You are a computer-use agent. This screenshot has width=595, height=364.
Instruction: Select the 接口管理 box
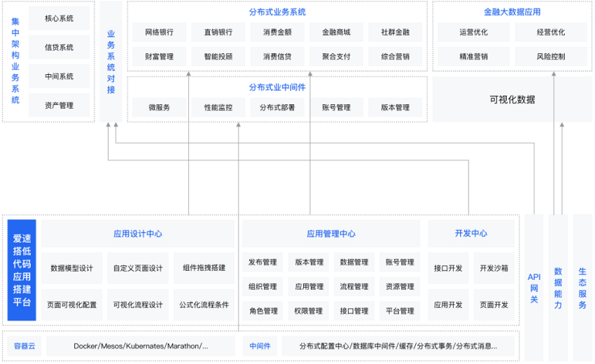coord(354,311)
